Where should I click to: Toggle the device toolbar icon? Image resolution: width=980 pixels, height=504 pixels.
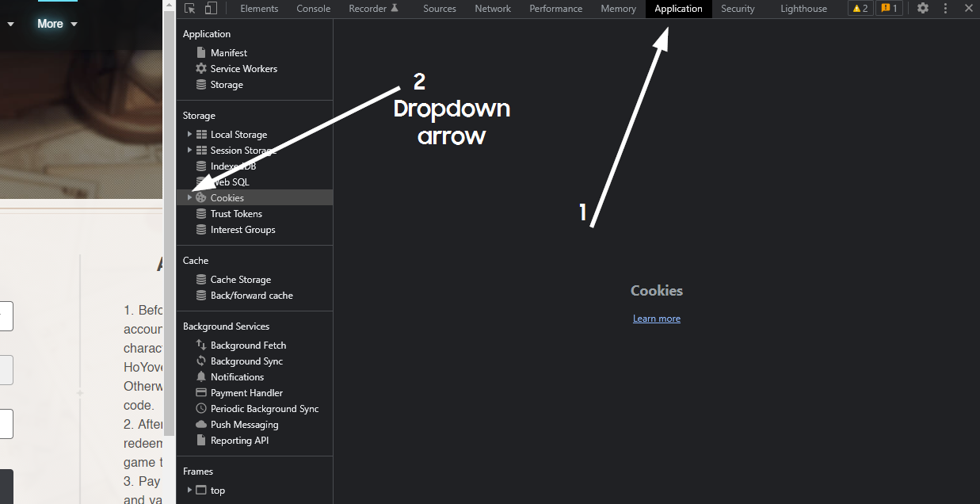pyautogui.click(x=211, y=9)
